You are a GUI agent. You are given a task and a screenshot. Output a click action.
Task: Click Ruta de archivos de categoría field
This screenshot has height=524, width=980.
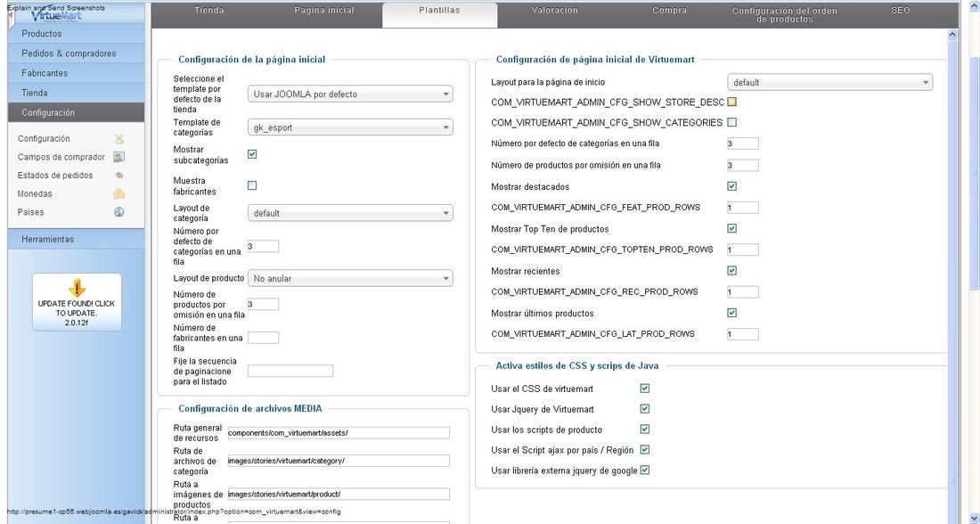pos(339,461)
